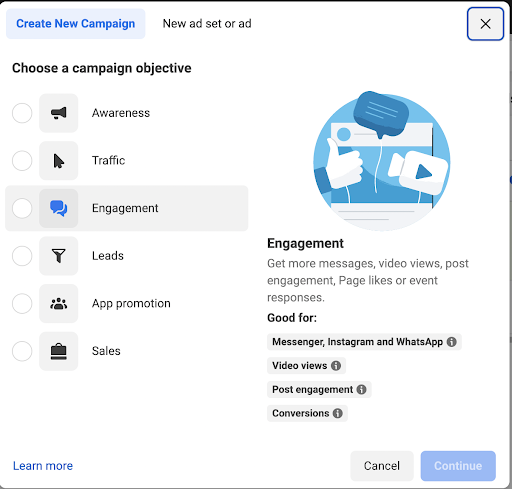Click the Leads funnel icon

(x=59, y=256)
